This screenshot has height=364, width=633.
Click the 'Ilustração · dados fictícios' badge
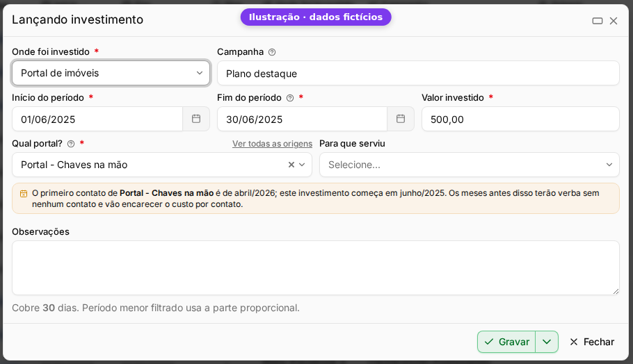pyautogui.click(x=316, y=17)
